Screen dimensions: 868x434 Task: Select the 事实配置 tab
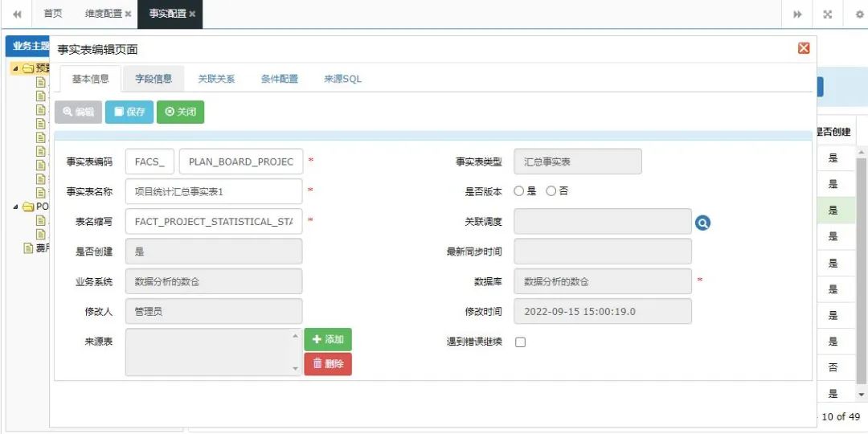tap(168, 14)
